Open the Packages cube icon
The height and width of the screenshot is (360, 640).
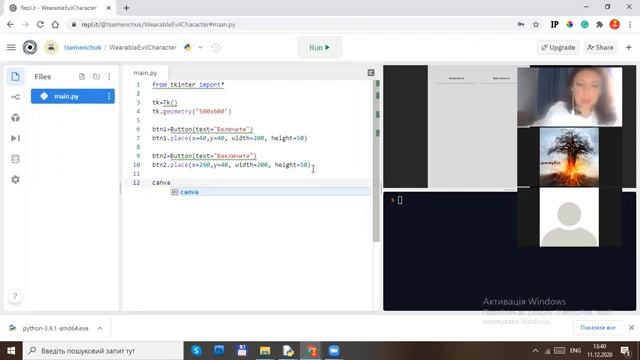pos(15,118)
